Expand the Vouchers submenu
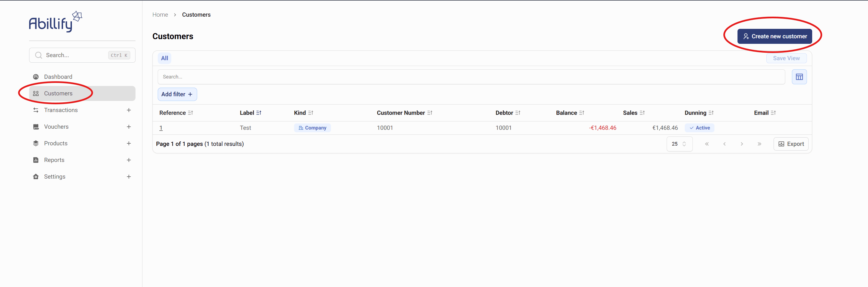 (x=129, y=127)
